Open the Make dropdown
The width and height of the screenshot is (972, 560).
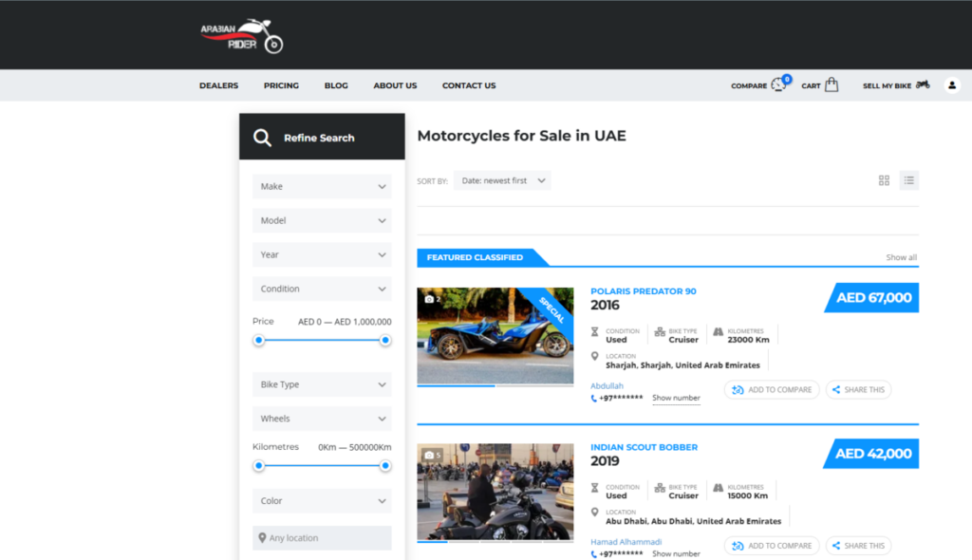(321, 186)
